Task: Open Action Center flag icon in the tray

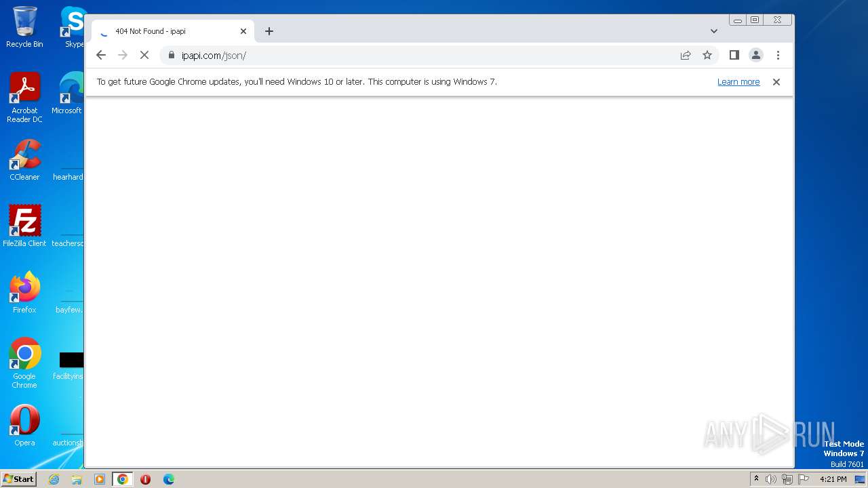Action: click(x=804, y=479)
